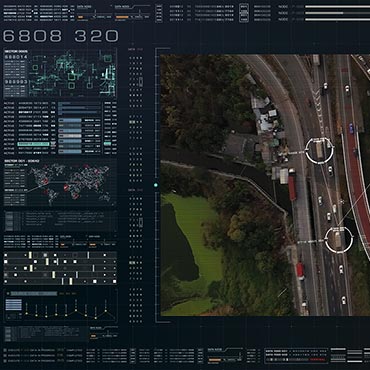Select the lower circular target reticle on the highway

pyautogui.click(x=339, y=240)
